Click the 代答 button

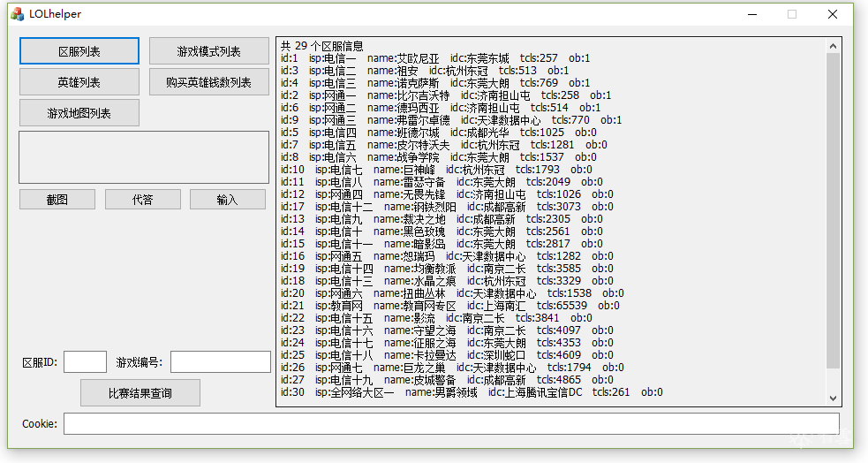143,200
